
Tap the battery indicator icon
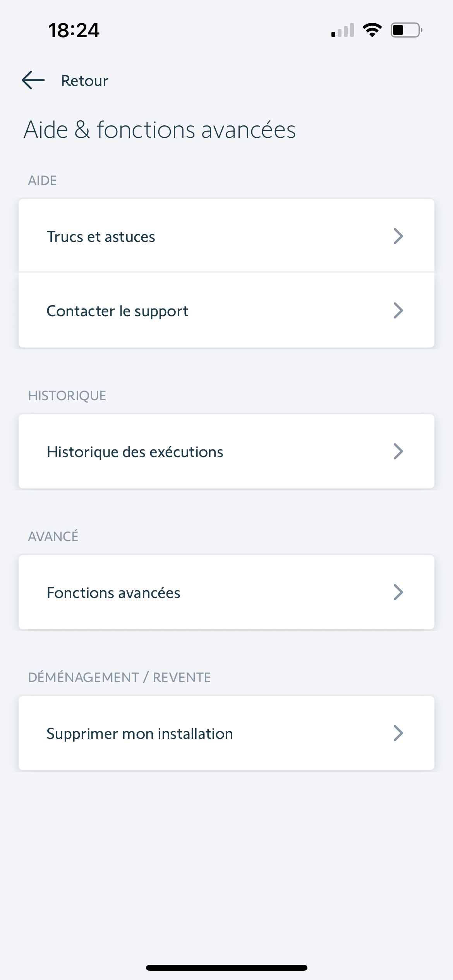click(x=406, y=30)
